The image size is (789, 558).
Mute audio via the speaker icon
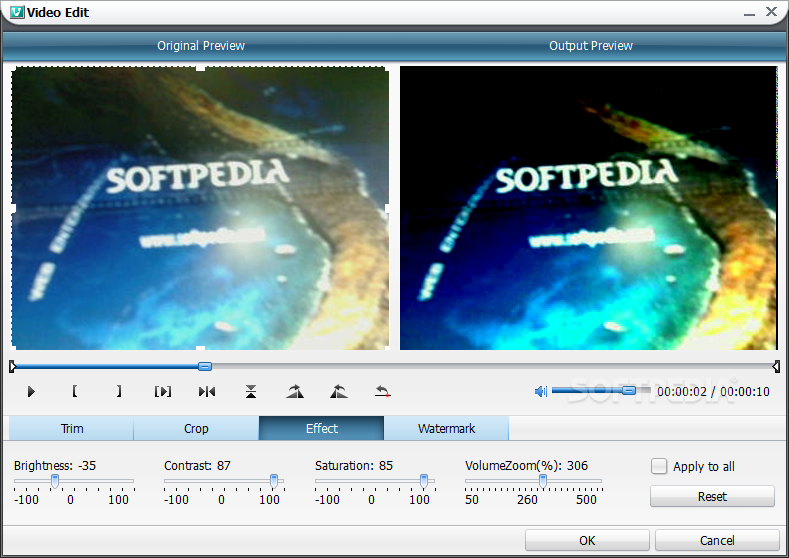pyautogui.click(x=540, y=391)
